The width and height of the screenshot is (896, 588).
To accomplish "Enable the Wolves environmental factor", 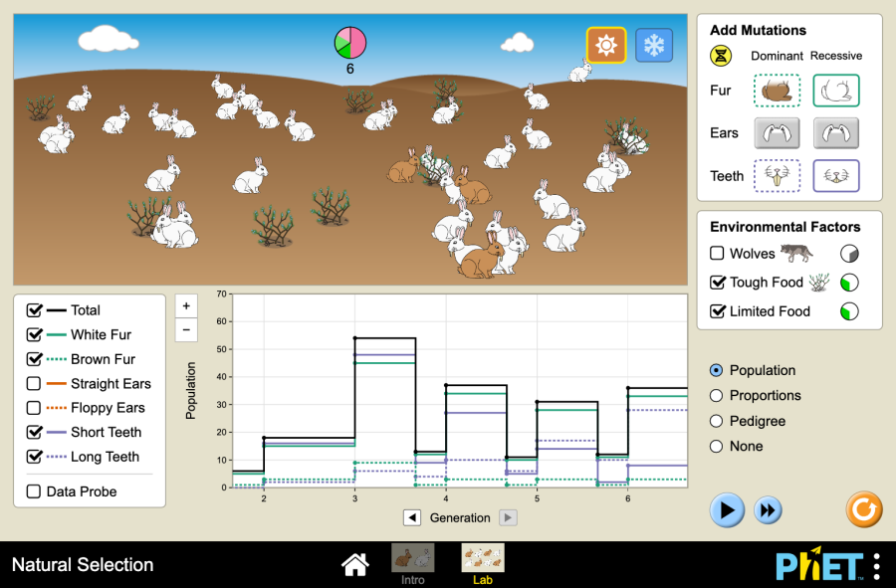I will [718, 254].
